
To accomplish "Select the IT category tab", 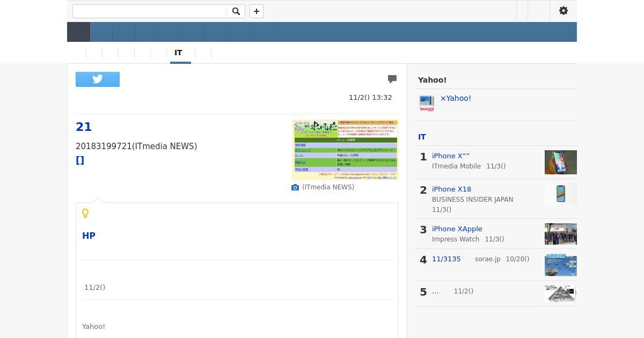I will pos(178,53).
